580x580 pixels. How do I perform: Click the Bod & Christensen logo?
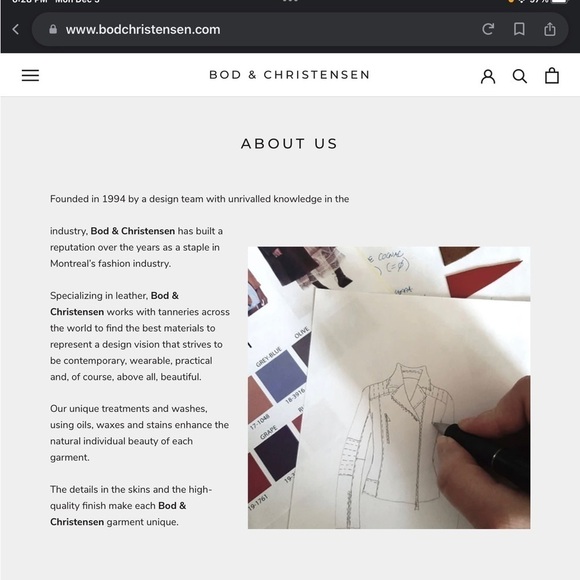coord(289,75)
